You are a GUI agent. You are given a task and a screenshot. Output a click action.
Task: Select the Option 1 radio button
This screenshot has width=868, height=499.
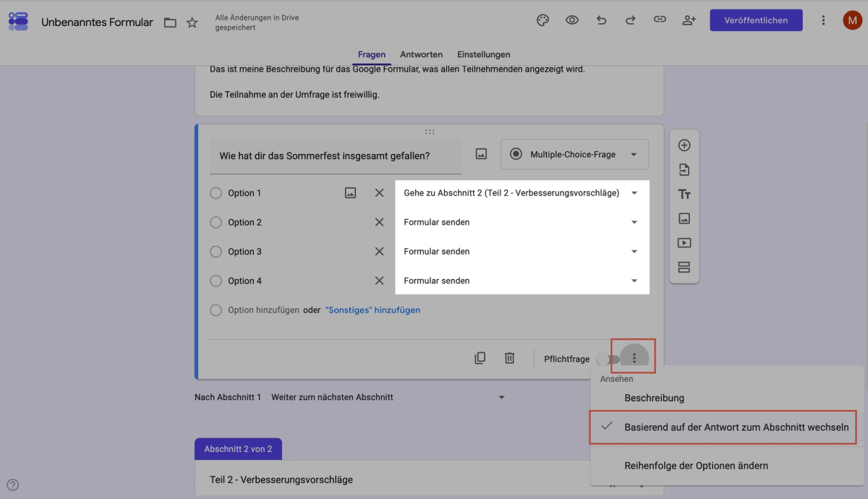216,193
